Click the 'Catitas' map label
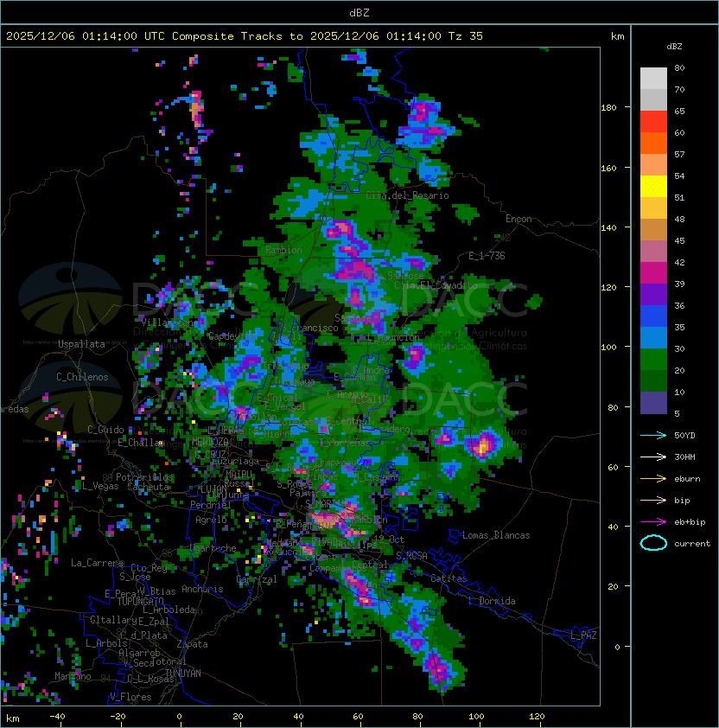719x728 pixels. [x=449, y=578]
